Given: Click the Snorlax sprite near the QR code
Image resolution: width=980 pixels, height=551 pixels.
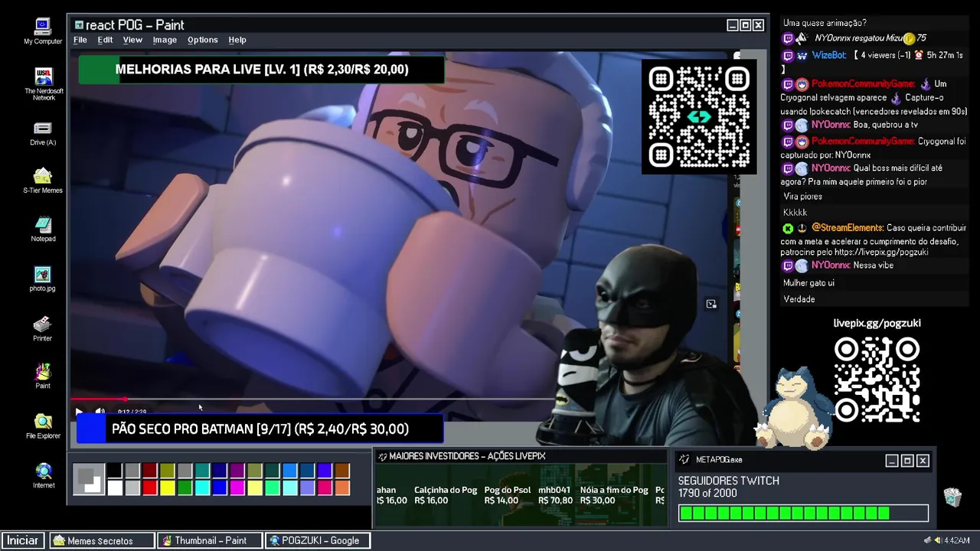Looking at the screenshot, I should click(793, 407).
